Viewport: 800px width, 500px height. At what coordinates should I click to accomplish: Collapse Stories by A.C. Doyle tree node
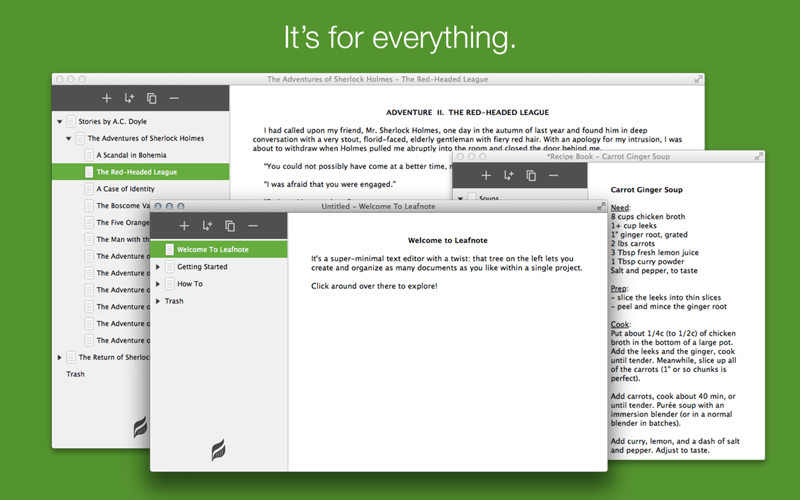pos(60,121)
